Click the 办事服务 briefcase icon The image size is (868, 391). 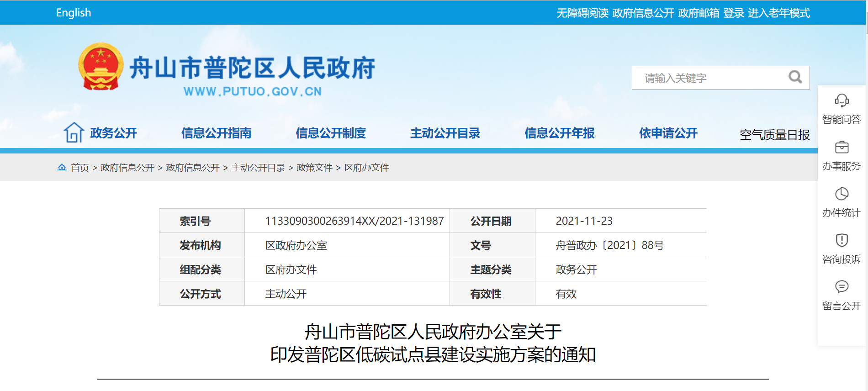click(x=842, y=147)
